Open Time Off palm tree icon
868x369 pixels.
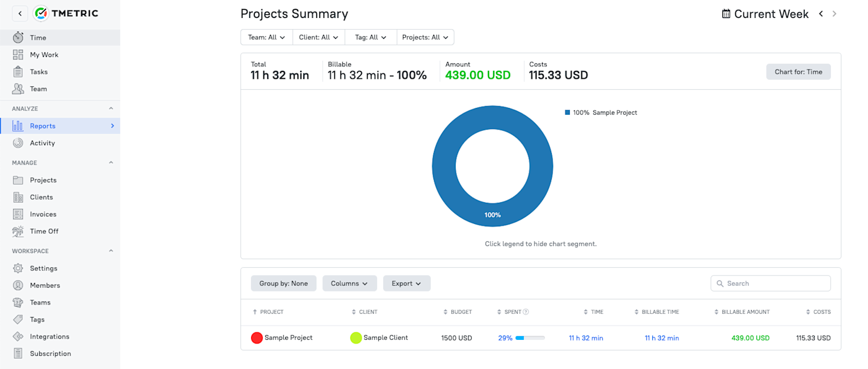(18, 231)
